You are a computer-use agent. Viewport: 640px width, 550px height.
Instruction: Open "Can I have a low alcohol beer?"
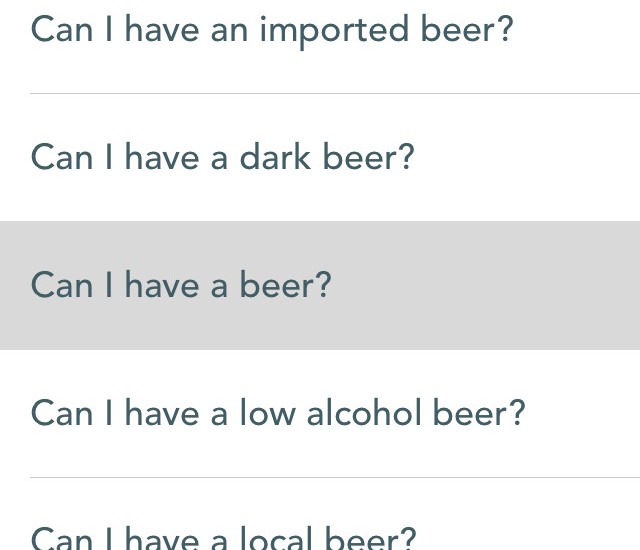click(x=278, y=413)
